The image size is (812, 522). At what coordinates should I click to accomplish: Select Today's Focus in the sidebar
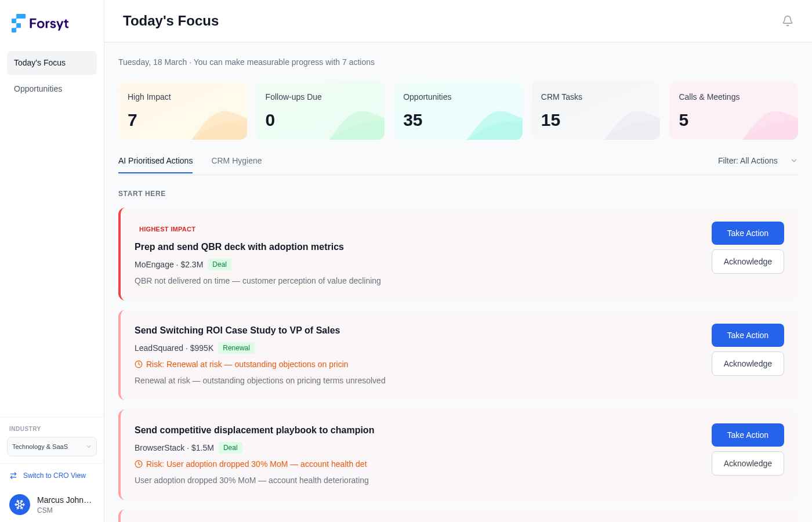click(x=39, y=63)
